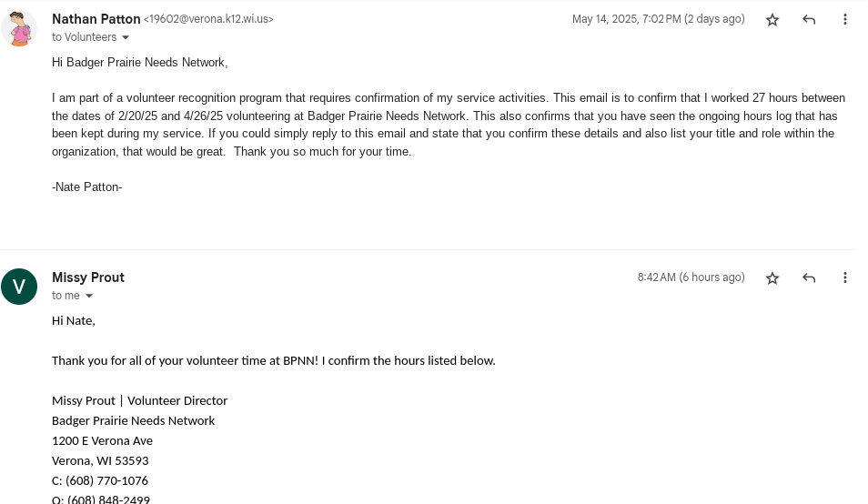Expand the "to me" recipient details
The width and height of the screenshot is (868, 504).
(x=89, y=297)
